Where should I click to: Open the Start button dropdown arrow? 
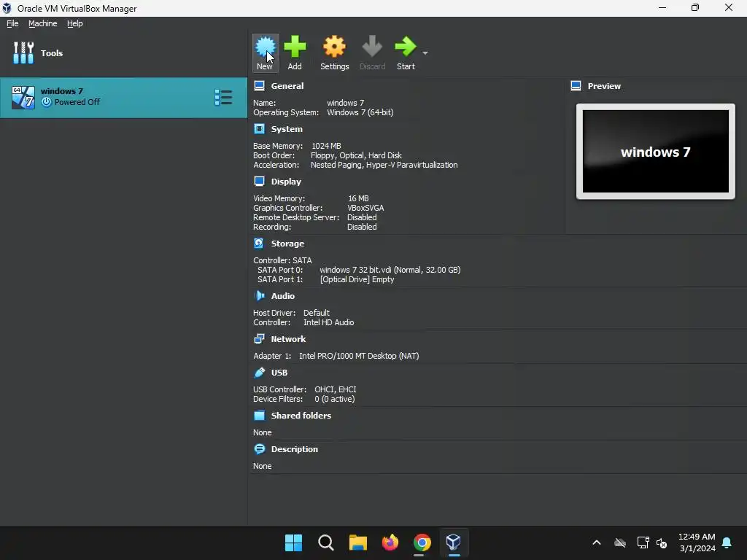[x=425, y=52]
